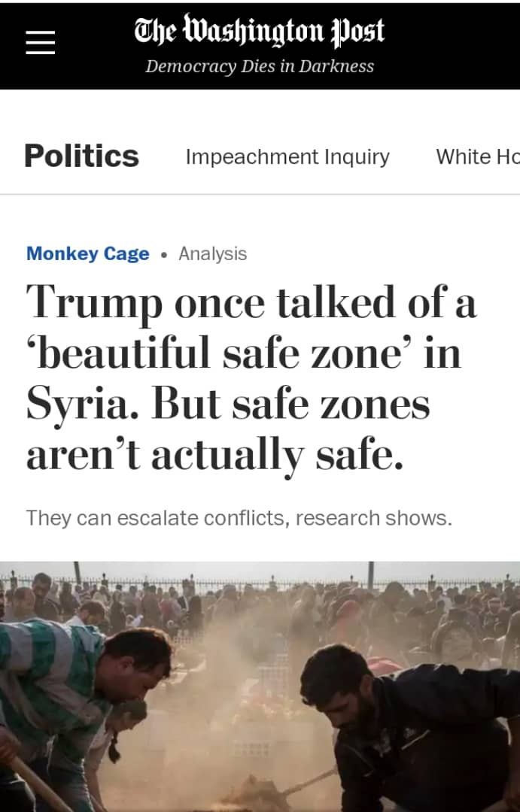The height and width of the screenshot is (812, 520).
Task: Open the Politics section heading
Action: click(81, 156)
